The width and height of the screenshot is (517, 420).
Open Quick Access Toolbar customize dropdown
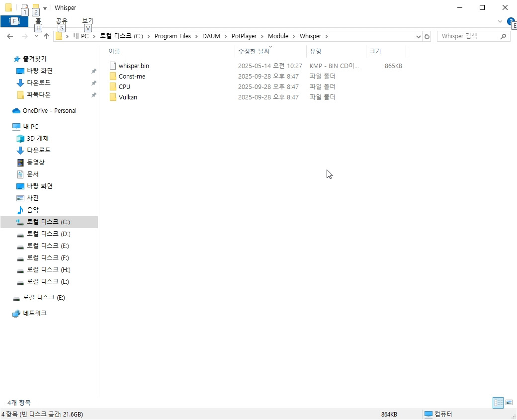pos(45,8)
